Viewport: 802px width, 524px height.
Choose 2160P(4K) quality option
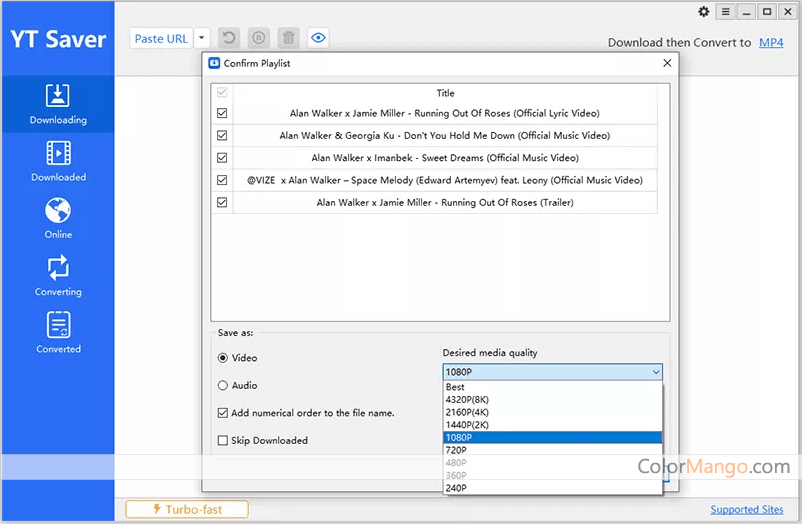[552, 412]
